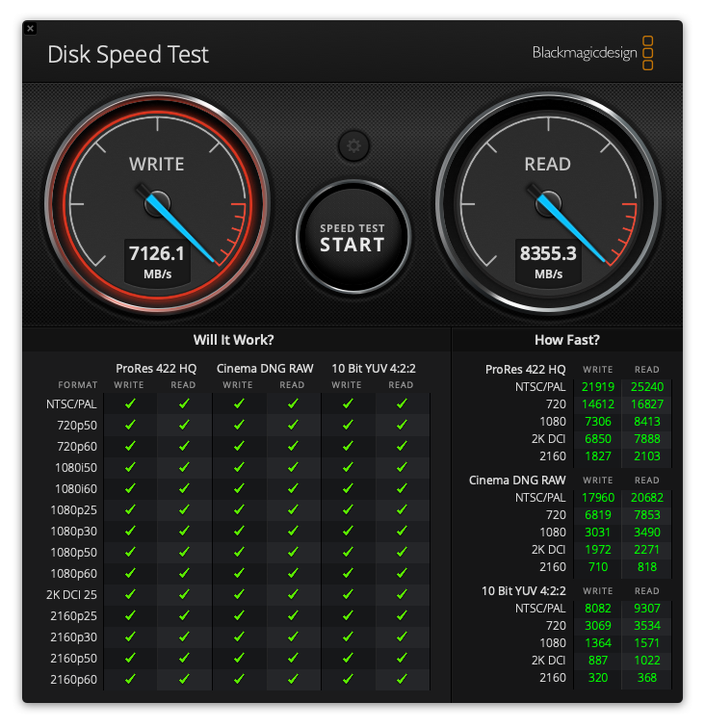The width and height of the screenshot is (705, 728).
Task: Click 2160p60 10 Bit YUV read checkmark
Action: coord(402,679)
